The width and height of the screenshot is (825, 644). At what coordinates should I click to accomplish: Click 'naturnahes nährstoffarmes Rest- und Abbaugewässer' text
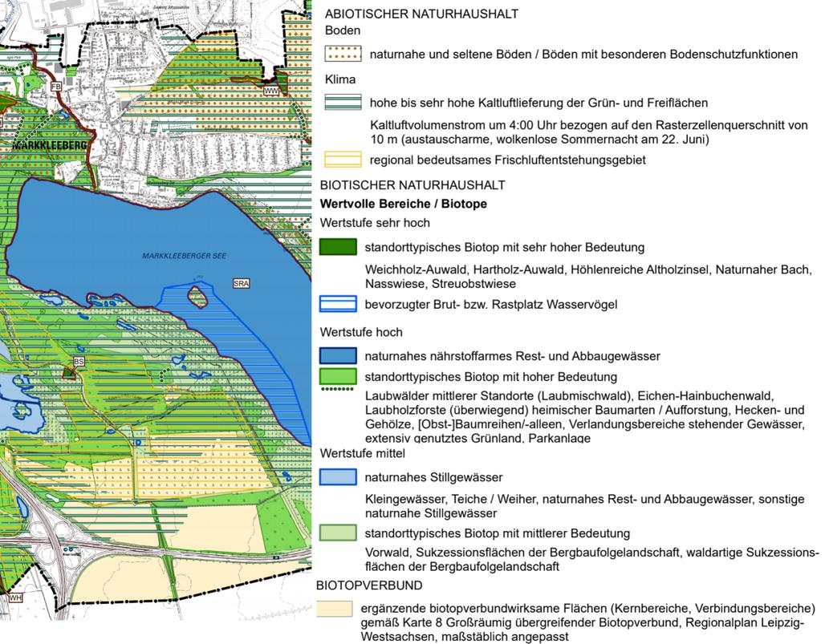(513, 356)
